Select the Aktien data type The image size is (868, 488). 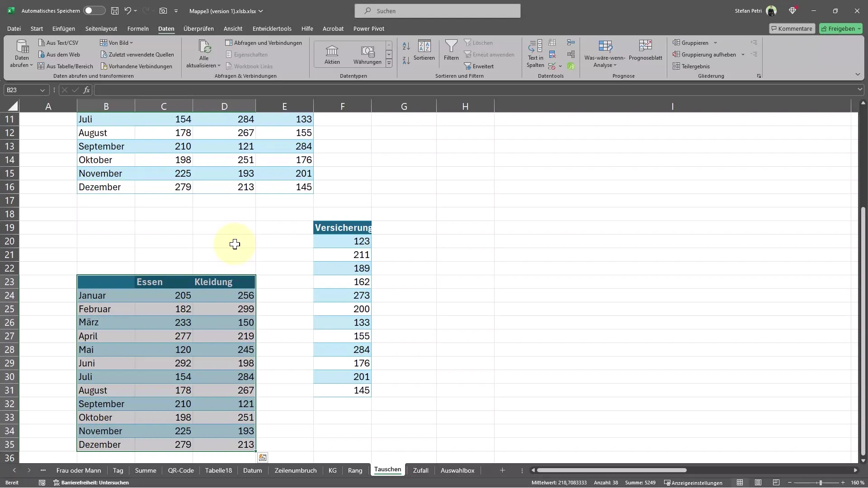[x=332, y=55]
